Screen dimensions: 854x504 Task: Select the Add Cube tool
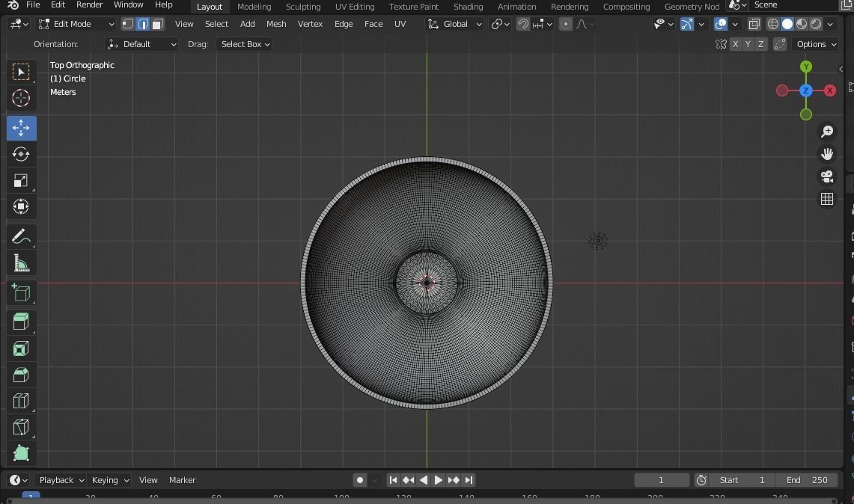21,293
